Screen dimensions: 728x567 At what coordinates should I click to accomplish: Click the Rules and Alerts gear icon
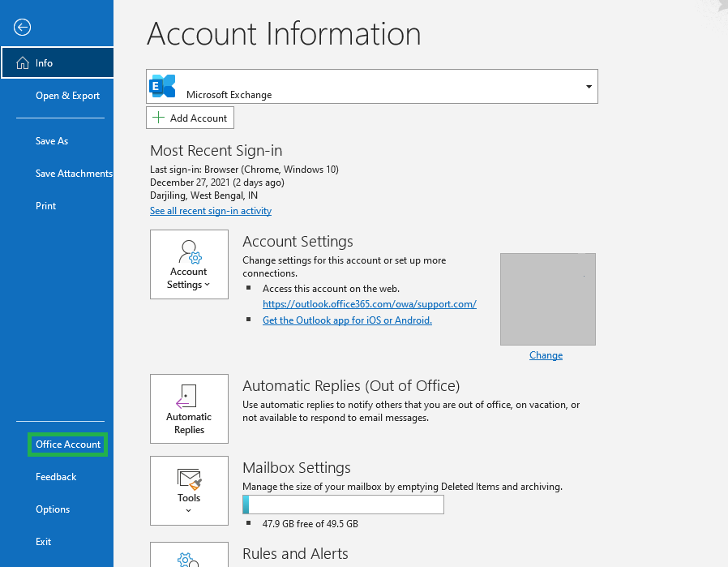click(188, 560)
